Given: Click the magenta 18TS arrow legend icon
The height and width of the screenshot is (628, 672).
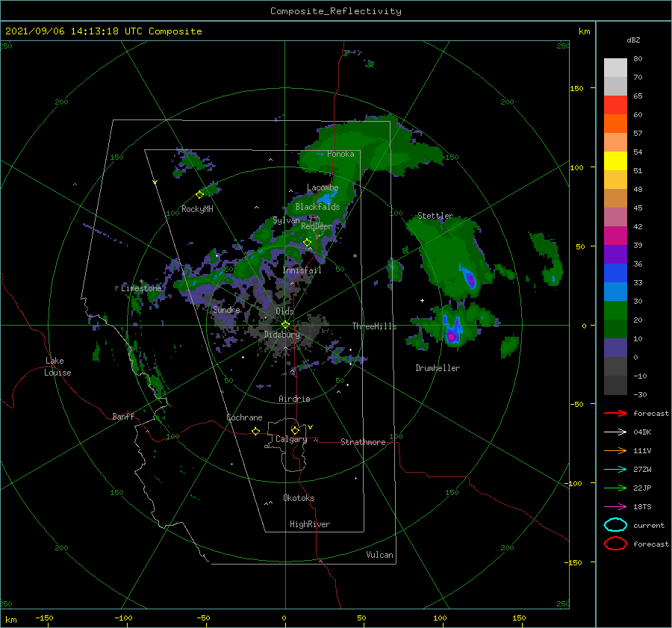Looking at the screenshot, I should (615, 507).
